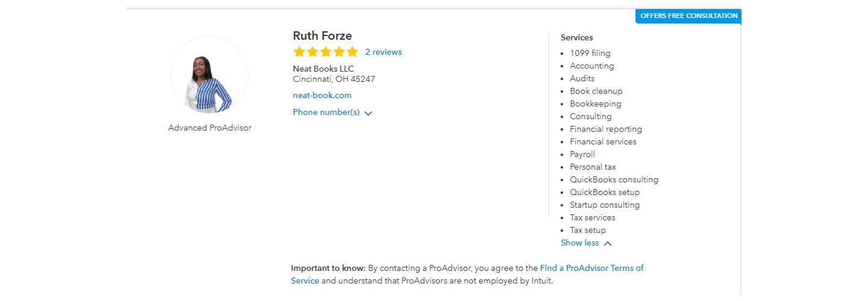
Task: Click the QuickBooks setup service item
Action: 605,192
